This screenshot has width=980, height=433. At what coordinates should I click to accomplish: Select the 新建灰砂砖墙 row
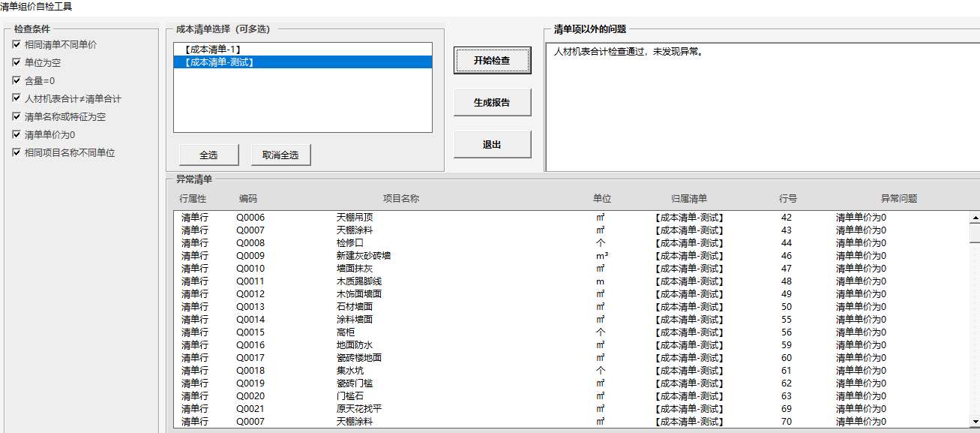pyautogui.click(x=571, y=256)
